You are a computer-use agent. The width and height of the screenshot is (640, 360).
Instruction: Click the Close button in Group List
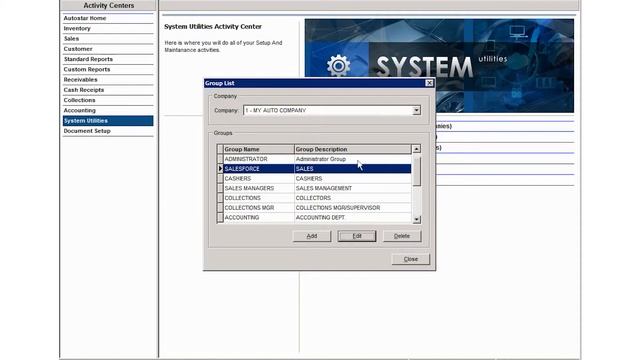point(411,259)
